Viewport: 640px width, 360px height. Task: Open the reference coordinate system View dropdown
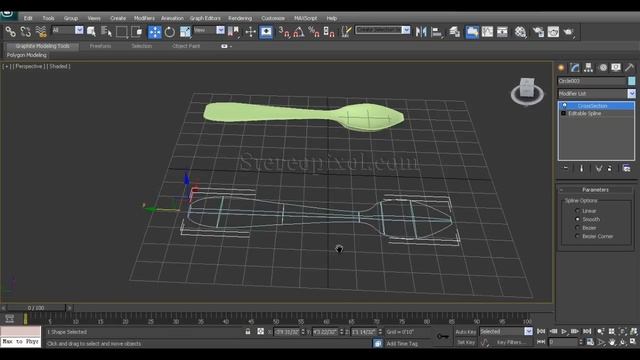[209, 30]
